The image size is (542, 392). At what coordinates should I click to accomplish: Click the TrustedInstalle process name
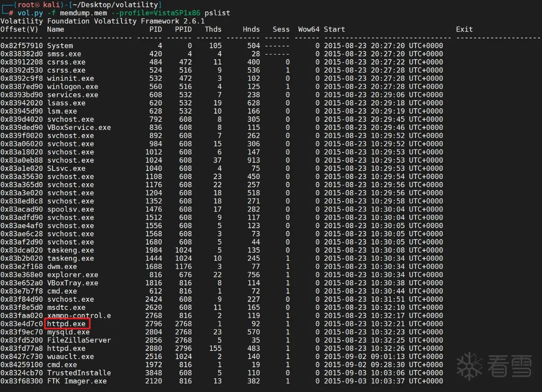pyautogui.click(x=79, y=373)
